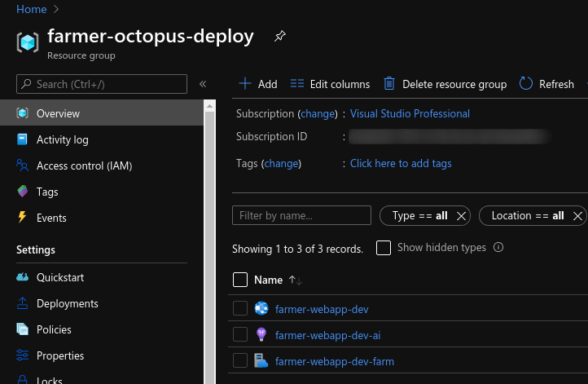
Task: Change the subscription via the change link
Action: click(318, 114)
